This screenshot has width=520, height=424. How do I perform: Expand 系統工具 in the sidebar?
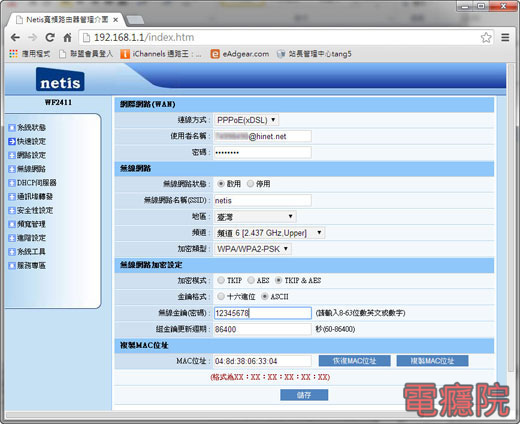point(28,251)
